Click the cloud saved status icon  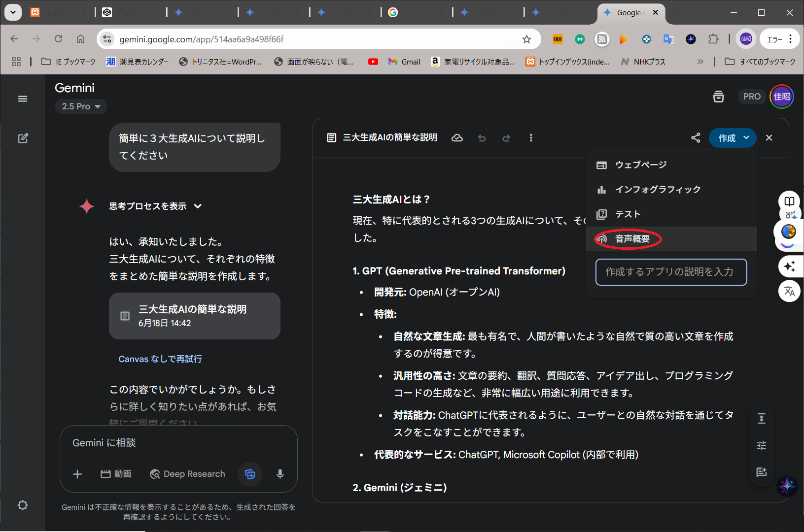point(457,138)
